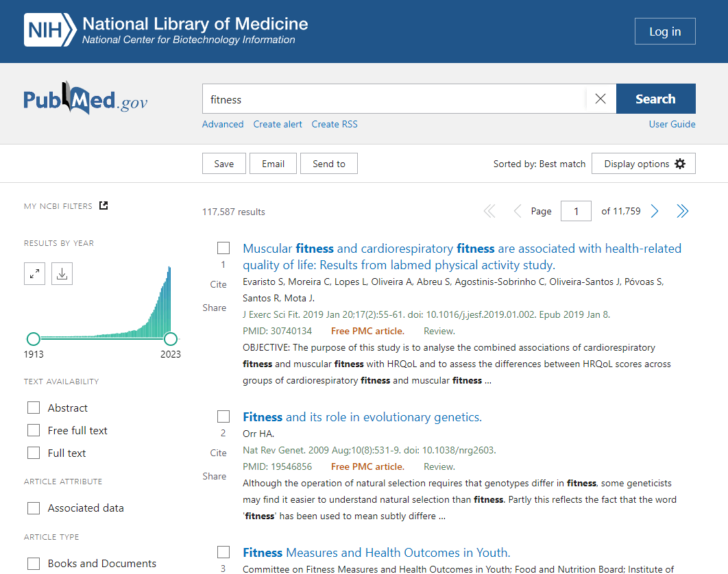Click Share for result 1
The image size is (728, 574).
tap(215, 308)
